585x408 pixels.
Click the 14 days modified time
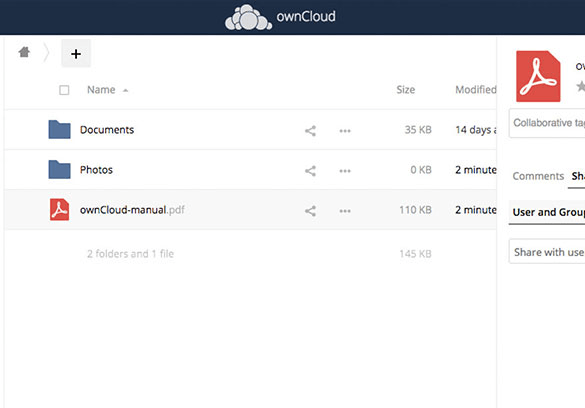[x=476, y=130]
